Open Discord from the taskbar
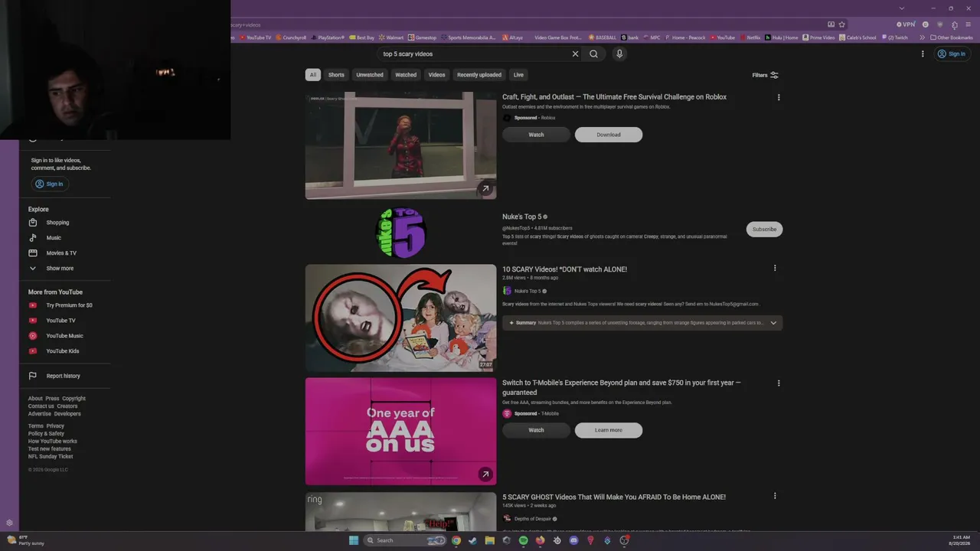The height and width of the screenshot is (551, 980). pos(573,540)
